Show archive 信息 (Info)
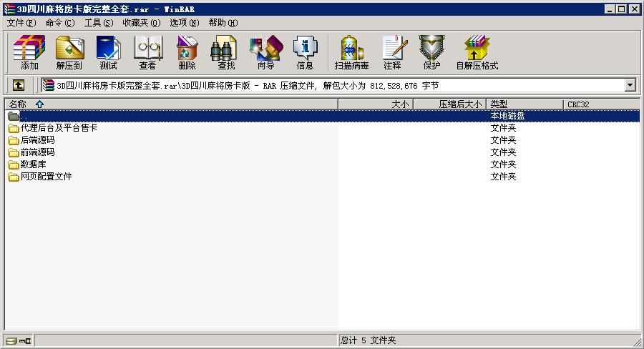Viewport: 644px width, 349px height. point(305,52)
